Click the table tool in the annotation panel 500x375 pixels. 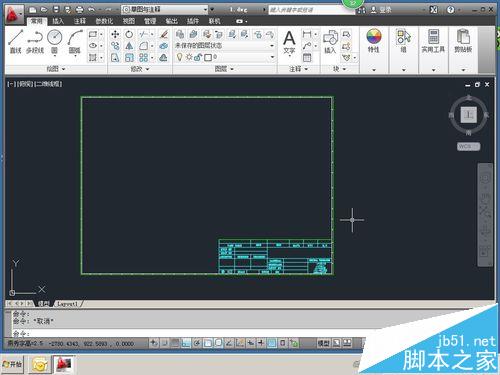(x=307, y=58)
